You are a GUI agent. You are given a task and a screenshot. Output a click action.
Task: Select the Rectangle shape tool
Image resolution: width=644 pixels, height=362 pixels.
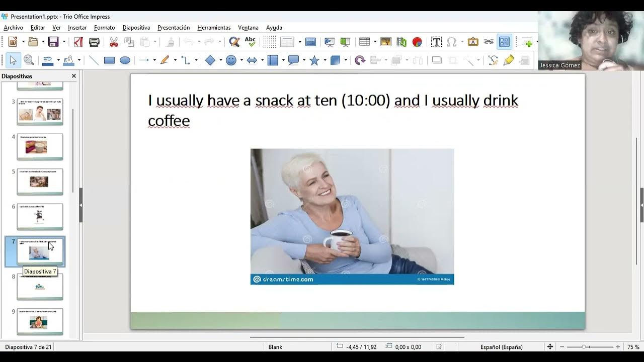point(109,60)
